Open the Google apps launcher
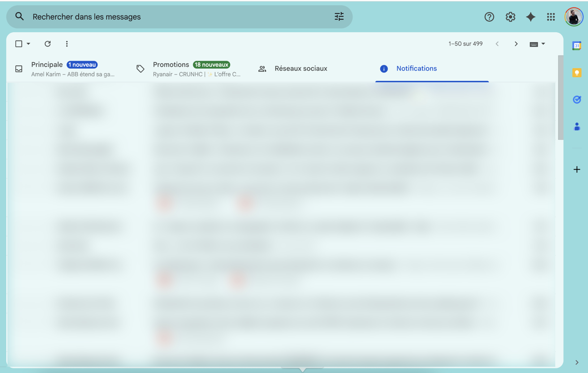588x373 pixels. 551,17
